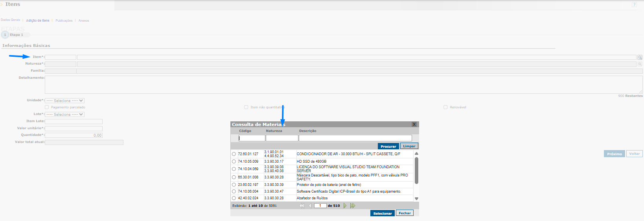Viewport: 644px width, 221px height.
Task: Open the Item search magnifier icon
Action: point(640,58)
